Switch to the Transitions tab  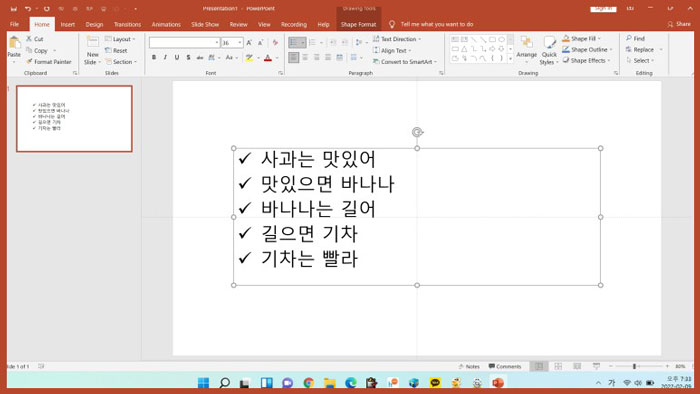coord(127,24)
